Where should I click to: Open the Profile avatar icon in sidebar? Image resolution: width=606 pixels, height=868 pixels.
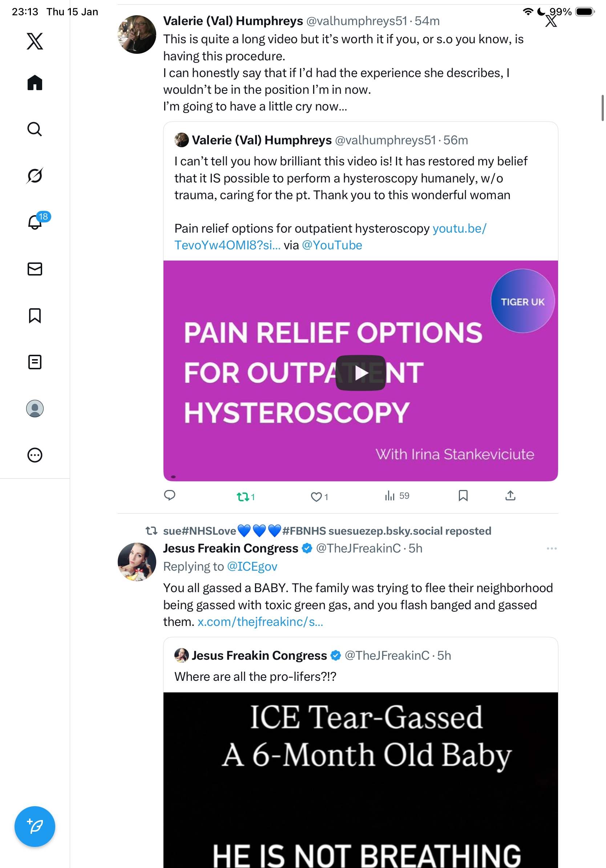[x=35, y=408]
